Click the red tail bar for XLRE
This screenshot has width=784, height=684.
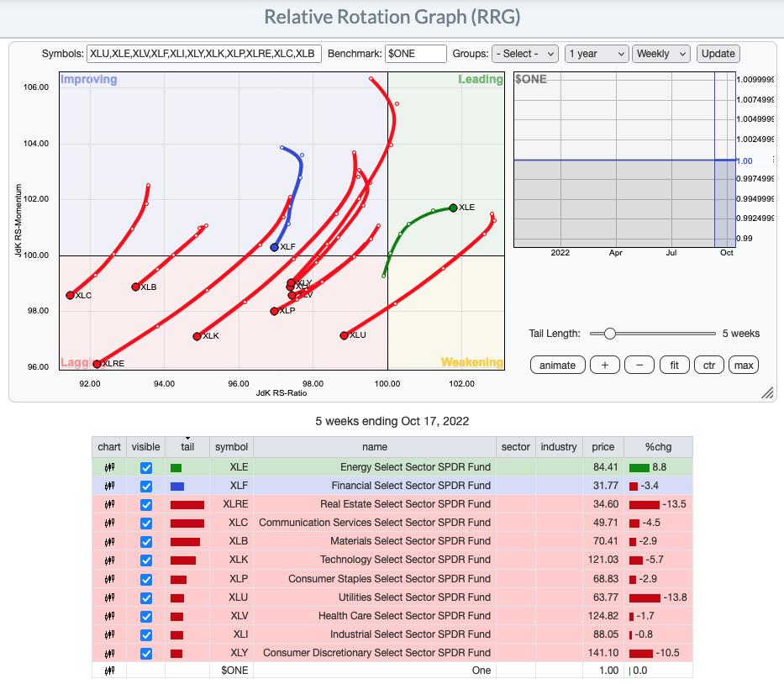click(x=187, y=505)
